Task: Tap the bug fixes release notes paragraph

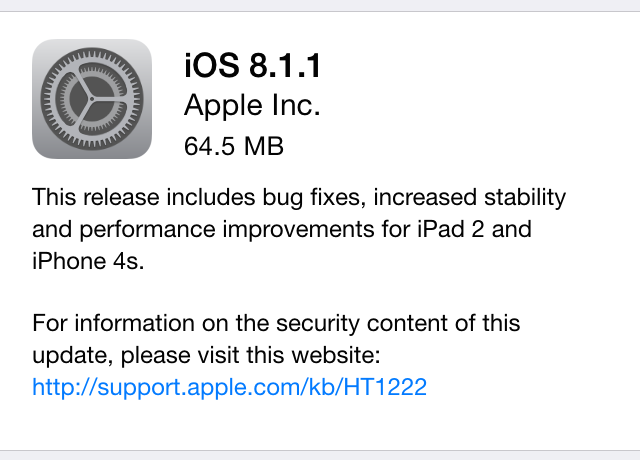Action: click(x=299, y=229)
